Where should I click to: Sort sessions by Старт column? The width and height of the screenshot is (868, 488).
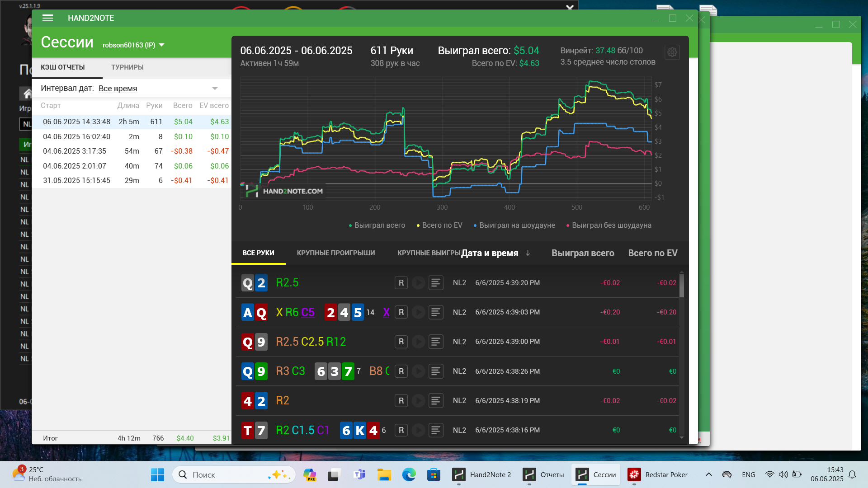(51, 105)
